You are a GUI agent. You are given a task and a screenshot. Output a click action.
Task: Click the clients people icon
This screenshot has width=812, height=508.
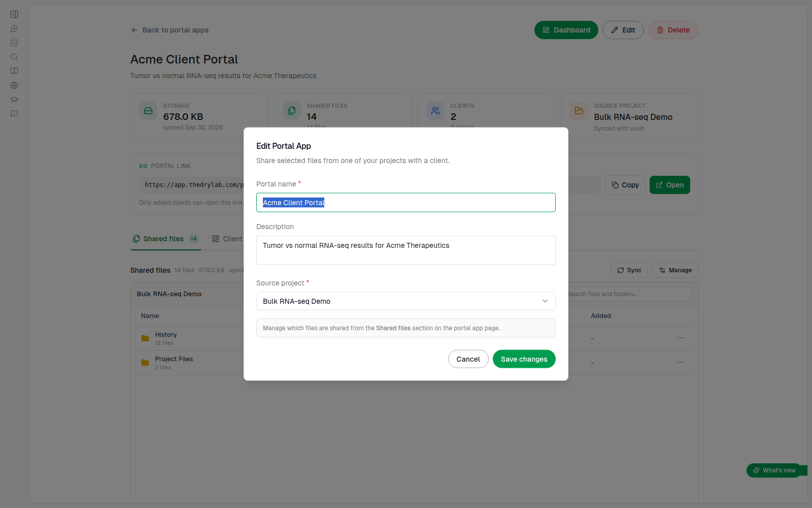[435, 111]
